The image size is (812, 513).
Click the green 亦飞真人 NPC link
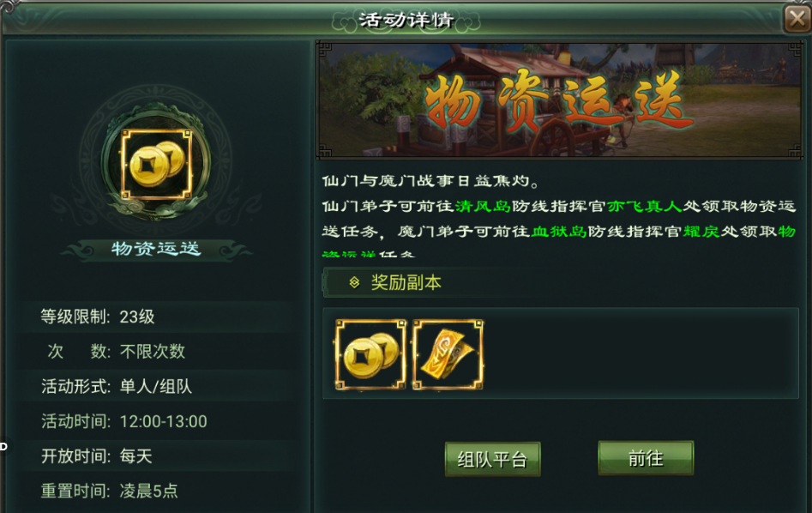coord(644,206)
